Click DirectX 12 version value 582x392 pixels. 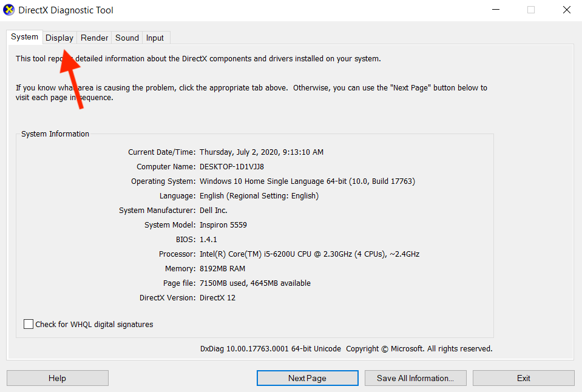coord(217,298)
